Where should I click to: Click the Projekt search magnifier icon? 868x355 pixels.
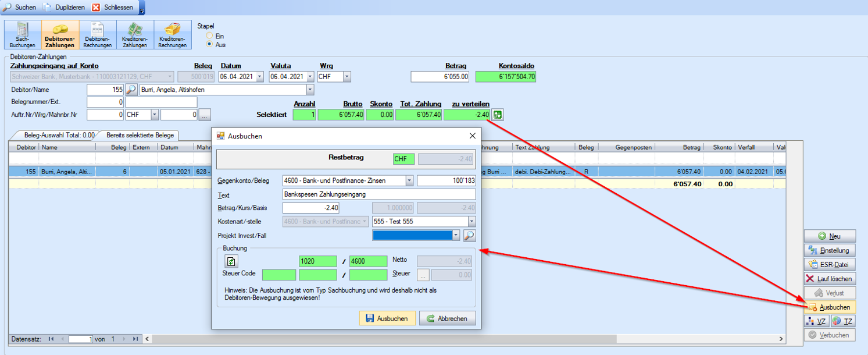469,235
